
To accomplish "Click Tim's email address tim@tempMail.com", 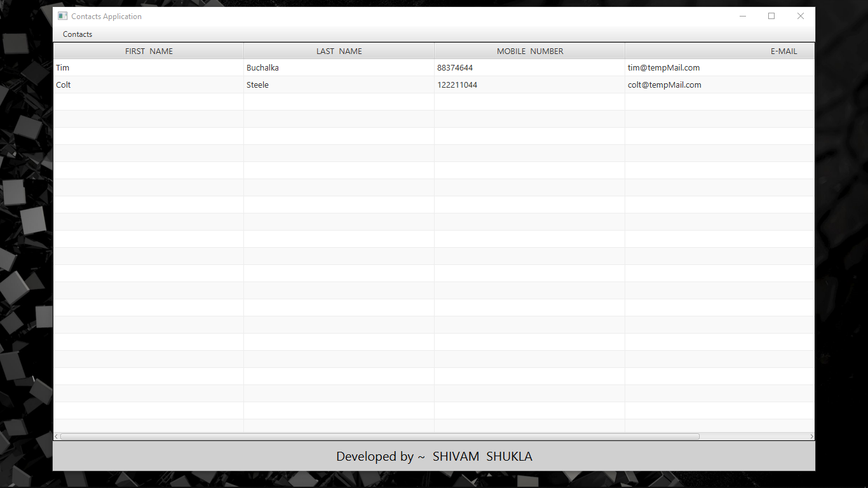I will click(663, 67).
